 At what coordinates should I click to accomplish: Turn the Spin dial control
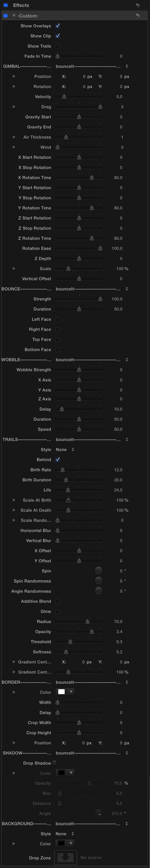(98, 570)
